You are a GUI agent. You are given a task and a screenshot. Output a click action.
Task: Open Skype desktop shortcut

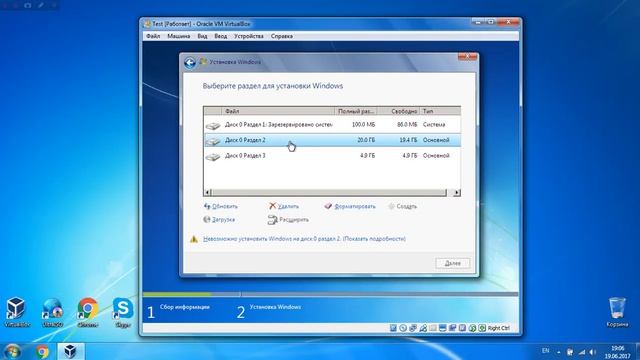click(123, 312)
